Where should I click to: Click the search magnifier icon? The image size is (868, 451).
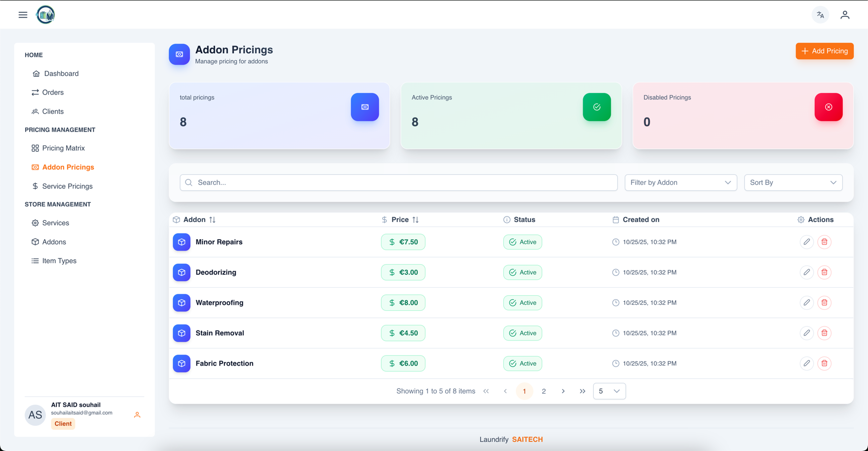coord(189,183)
